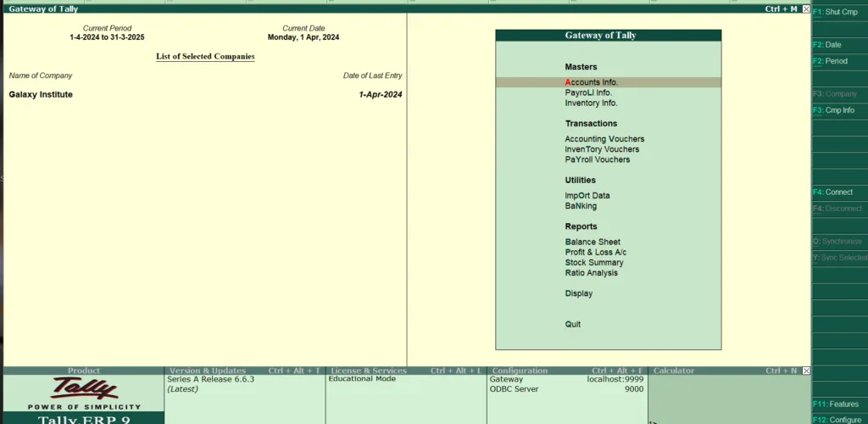Click the calculator input area
The width and height of the screenshot is (868, 424).
[x=729, y=399]
